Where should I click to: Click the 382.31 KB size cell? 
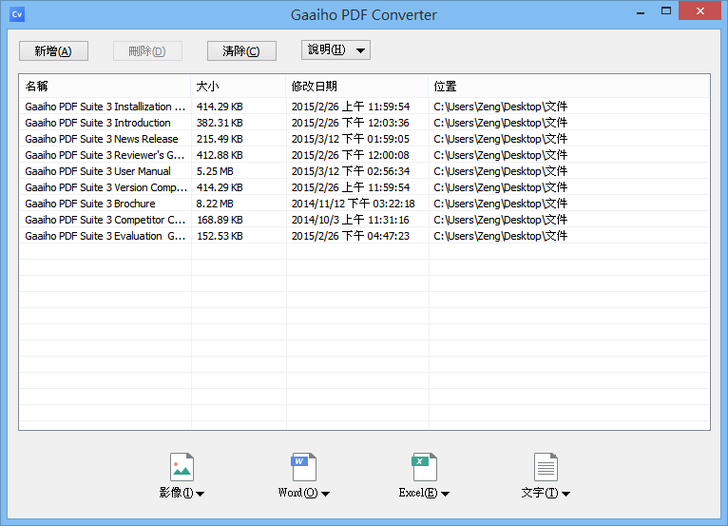220,123
